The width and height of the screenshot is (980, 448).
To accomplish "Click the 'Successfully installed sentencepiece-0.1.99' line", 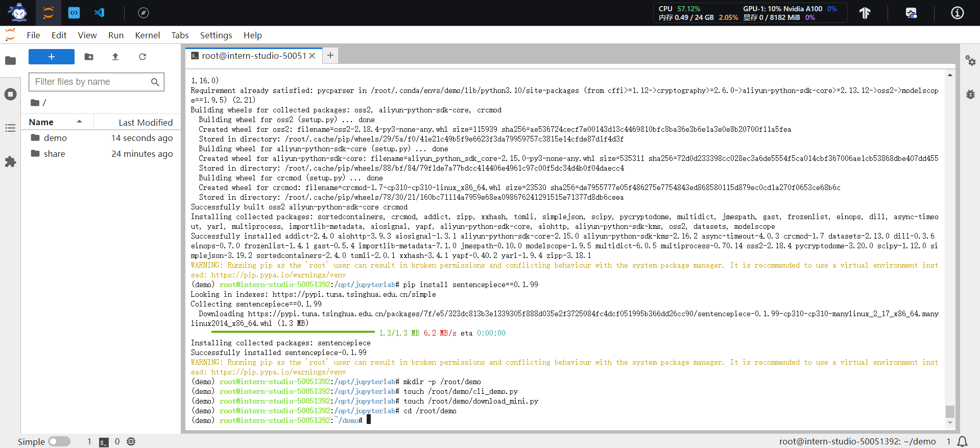I will click(x=279, y=352).
